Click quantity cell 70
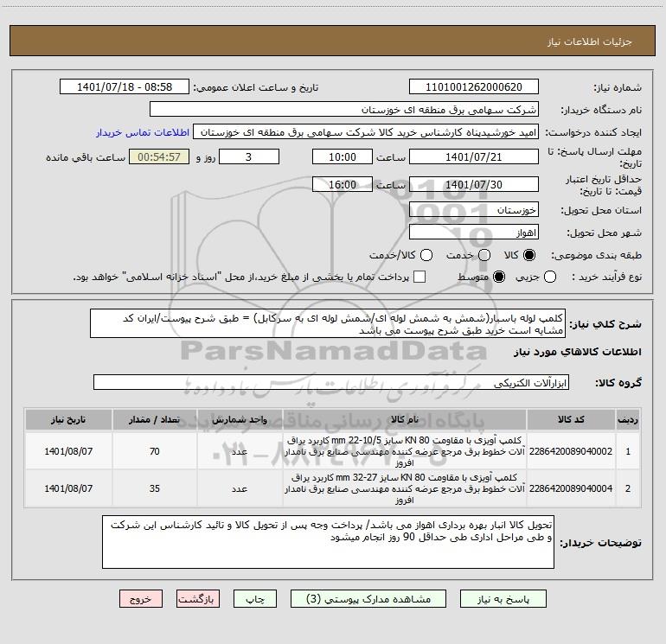This screenshot has width=666, height=644. click(x=155, y=451)
